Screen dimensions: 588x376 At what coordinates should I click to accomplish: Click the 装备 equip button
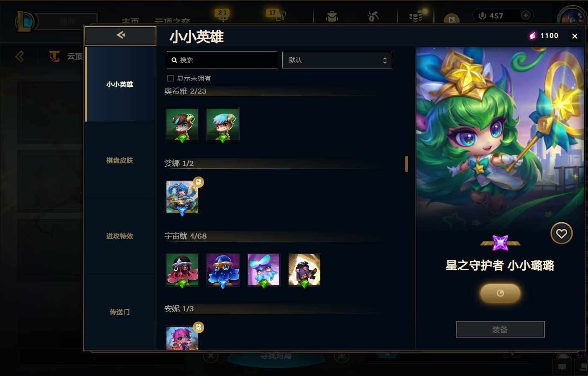click(x=500, y=329)
